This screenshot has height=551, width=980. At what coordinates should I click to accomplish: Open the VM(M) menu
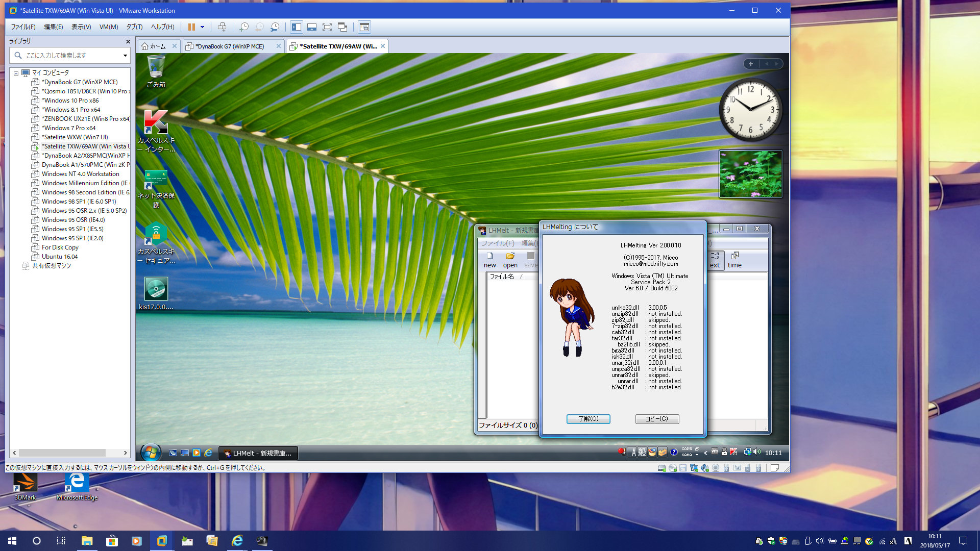click(109, 27)
